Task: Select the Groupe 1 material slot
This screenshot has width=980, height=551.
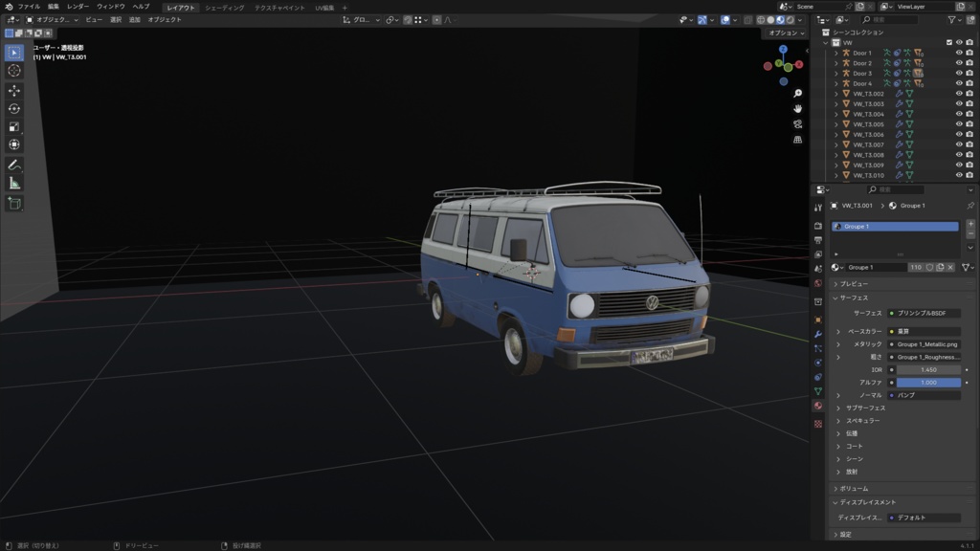Action: [895, 226]
